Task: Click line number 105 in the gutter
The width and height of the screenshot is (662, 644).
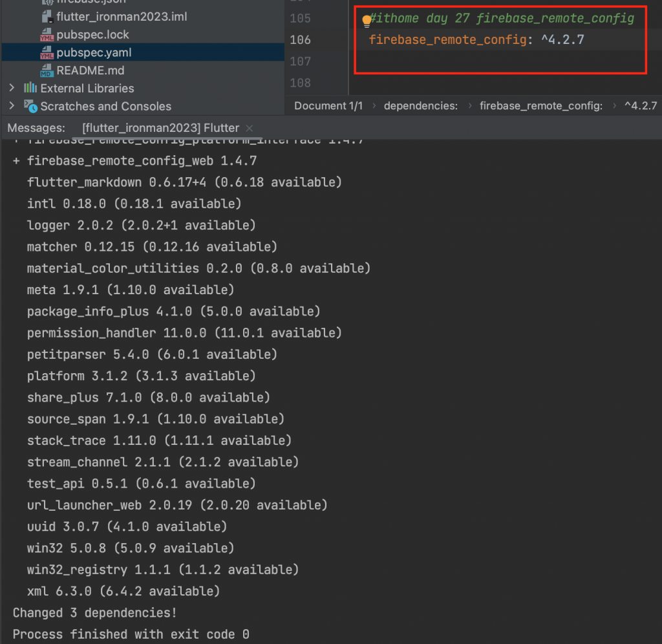Action: (300, 18)
